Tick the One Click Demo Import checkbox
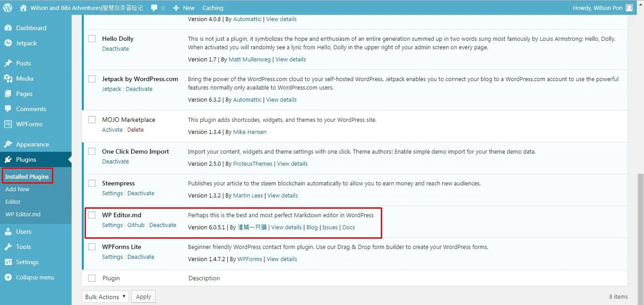 (x=92, y=151)
